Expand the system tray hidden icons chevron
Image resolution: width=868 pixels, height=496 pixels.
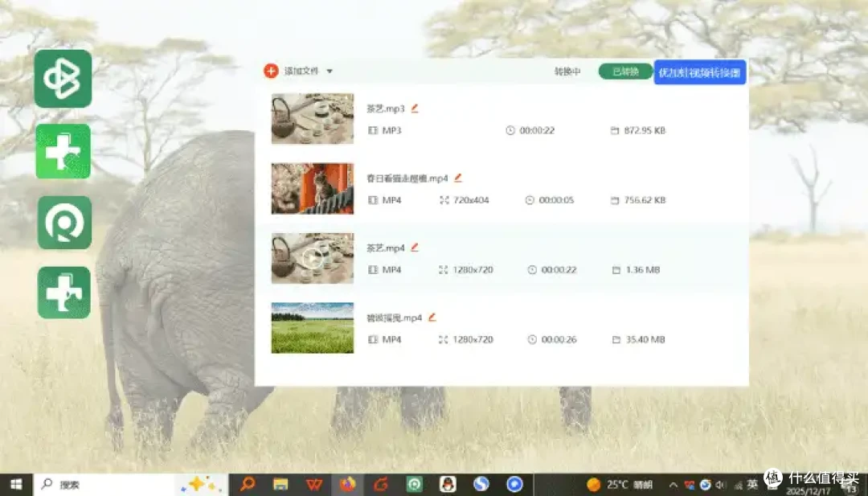pos(673,485)
